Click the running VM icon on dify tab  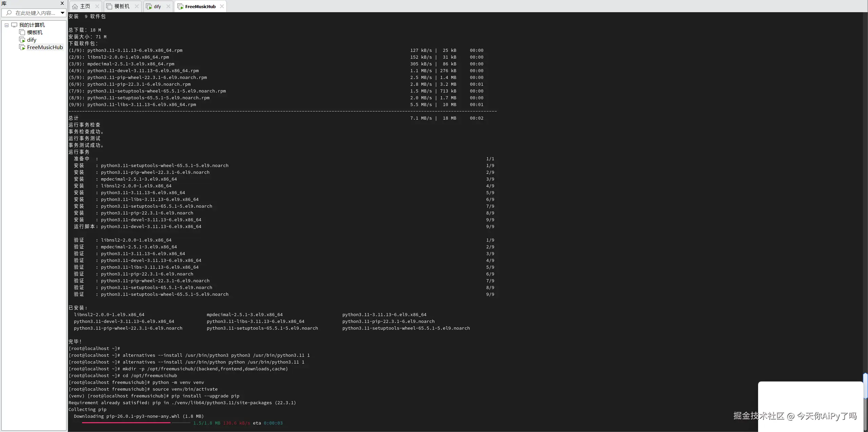click(x=149, y=6)
